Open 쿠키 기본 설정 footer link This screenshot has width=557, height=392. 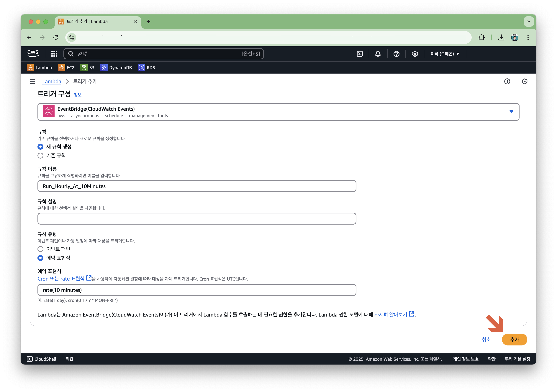517,359
